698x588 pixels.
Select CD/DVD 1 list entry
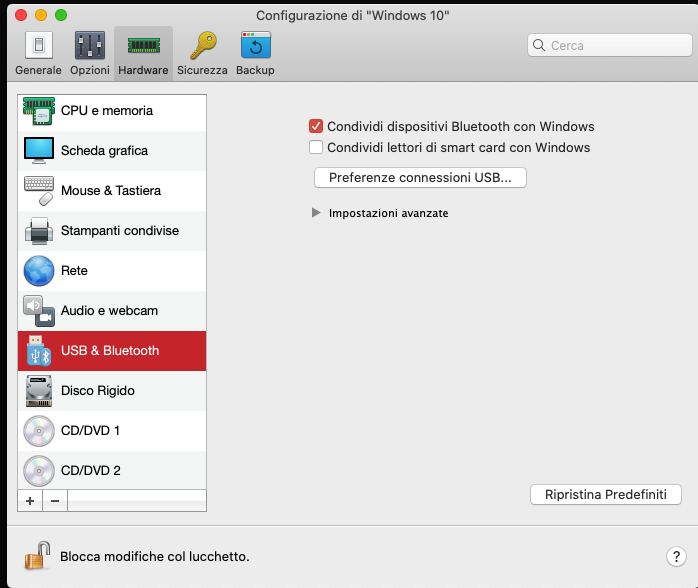pos(112,431)
